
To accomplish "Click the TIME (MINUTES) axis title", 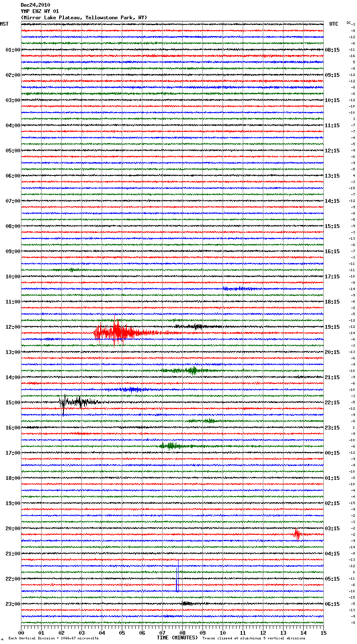I will pyautogui.click(x=177, y=638).
